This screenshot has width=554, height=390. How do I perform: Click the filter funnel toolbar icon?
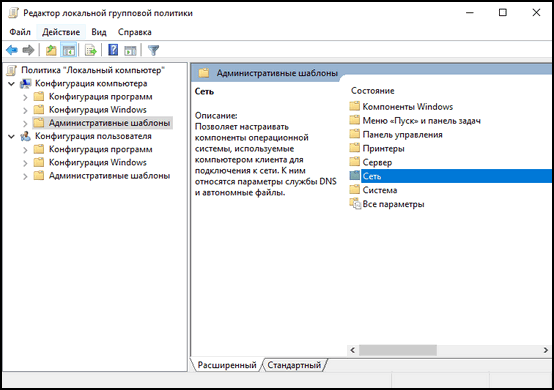click(153, 50)
